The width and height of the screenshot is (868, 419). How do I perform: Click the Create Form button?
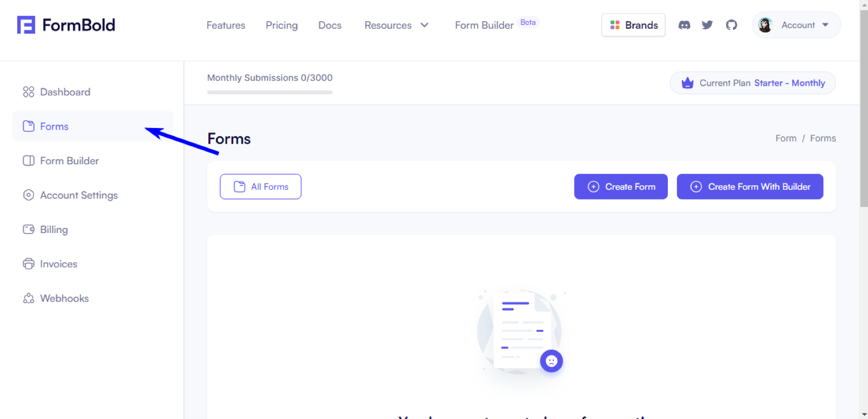[621, 186]
